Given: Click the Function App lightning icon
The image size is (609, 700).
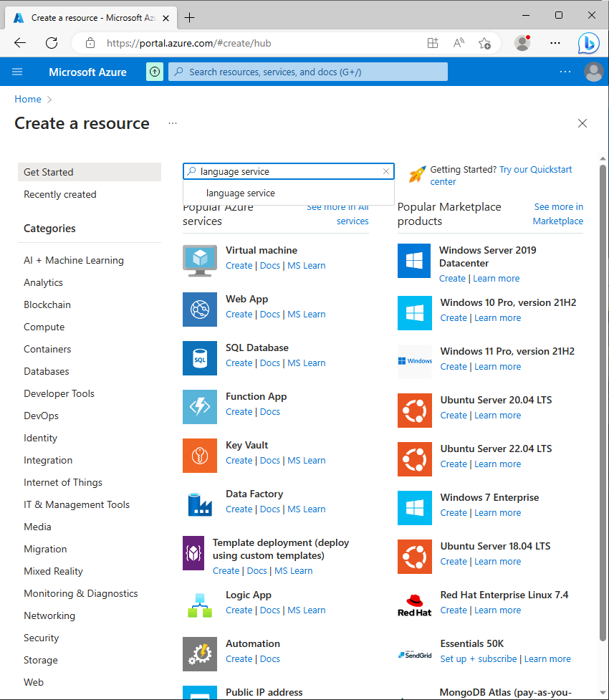Looking at the screenshot, I should pos(200,407).
